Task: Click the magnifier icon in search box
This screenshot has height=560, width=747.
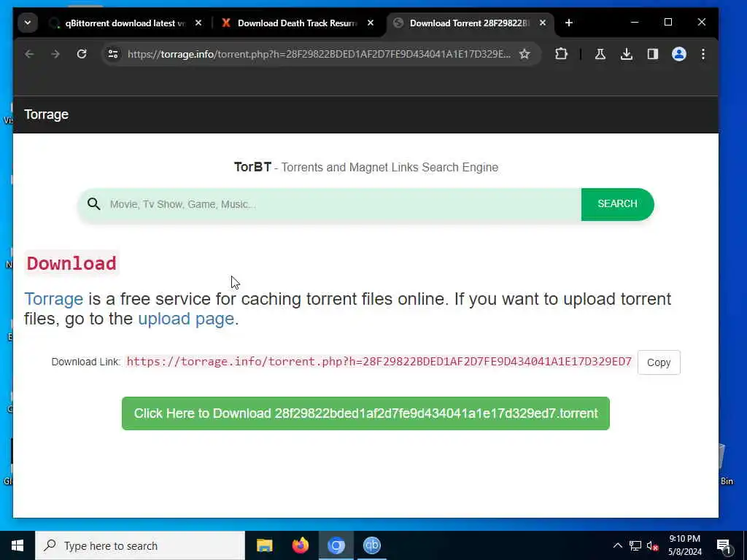Action: [x=94, y=204]
